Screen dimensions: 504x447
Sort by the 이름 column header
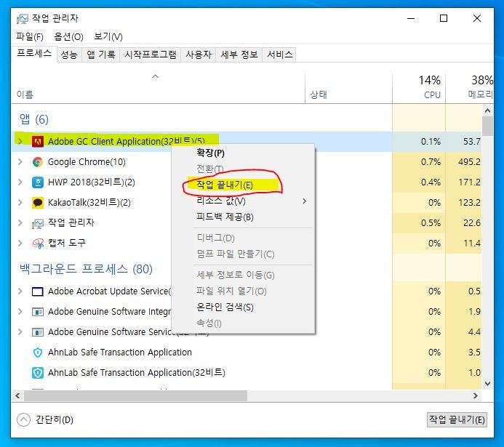[x=158, y=88]
